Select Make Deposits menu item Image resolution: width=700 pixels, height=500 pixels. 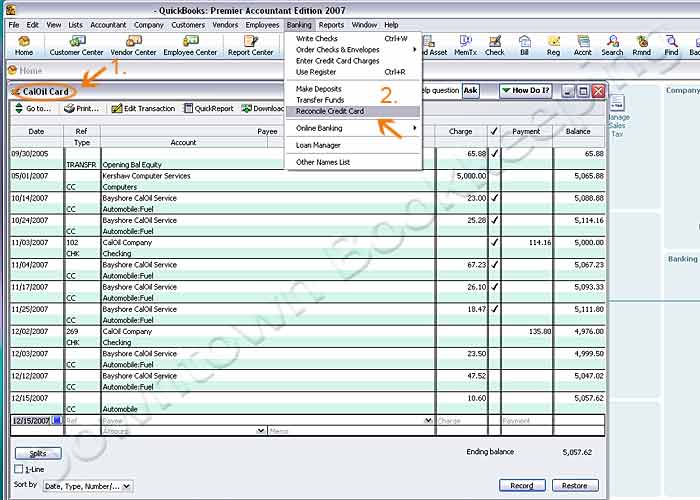(353, 89)
